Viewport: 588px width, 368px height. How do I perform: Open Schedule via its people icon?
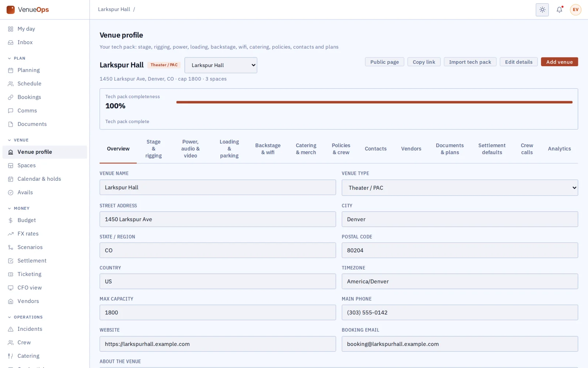pos(11,84)
